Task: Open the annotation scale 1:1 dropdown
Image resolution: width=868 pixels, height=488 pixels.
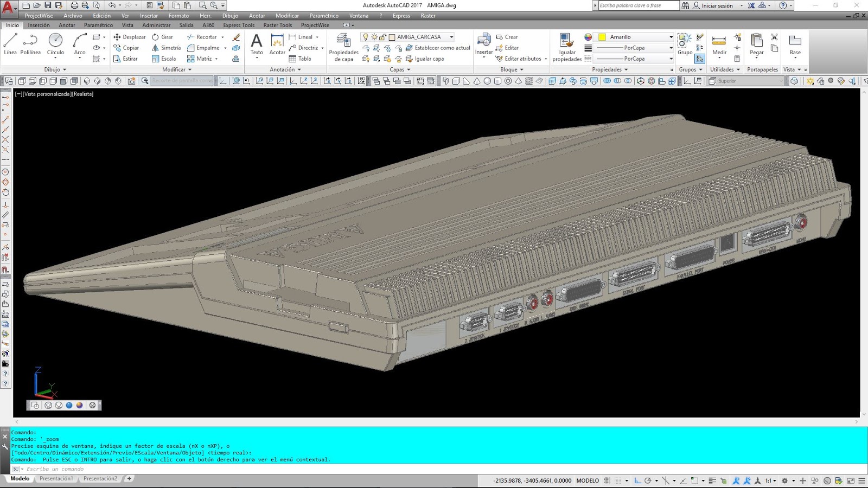Action: click(771, 480)
